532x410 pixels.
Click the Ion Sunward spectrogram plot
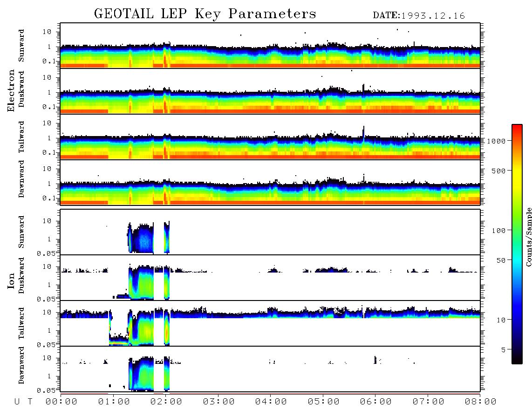(270, 232)
